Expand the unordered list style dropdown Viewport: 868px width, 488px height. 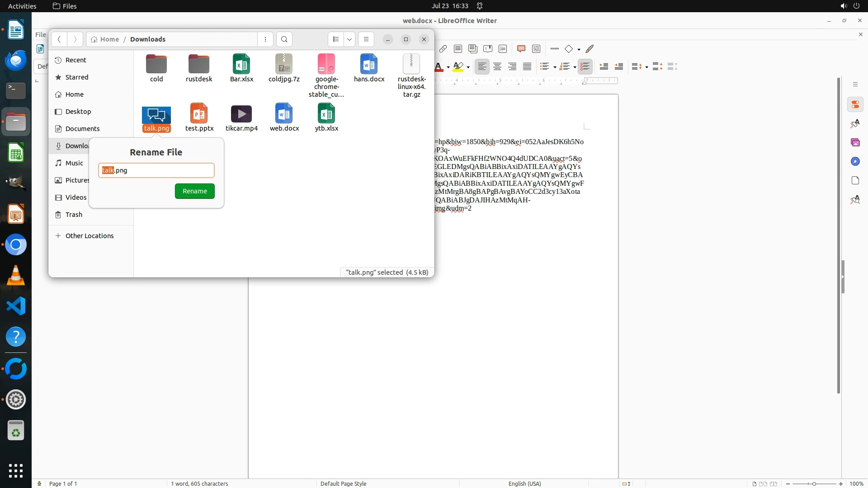(x=555, y=67)
